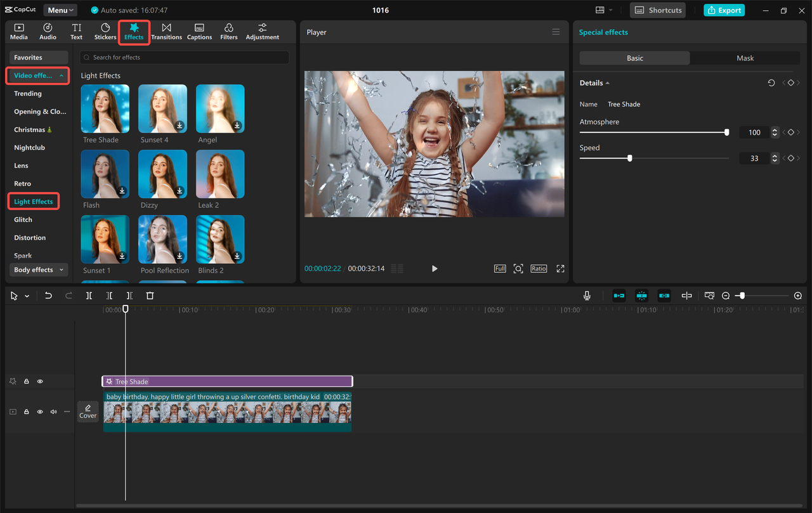
Task: Hide the video track using the eye icon
Action: [x=39, y=412]
